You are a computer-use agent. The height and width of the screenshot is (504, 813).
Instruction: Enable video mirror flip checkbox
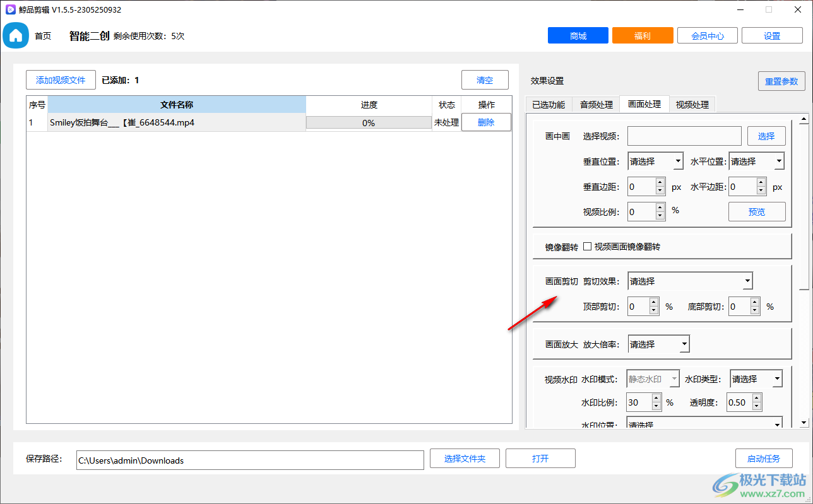coord(587,247)
